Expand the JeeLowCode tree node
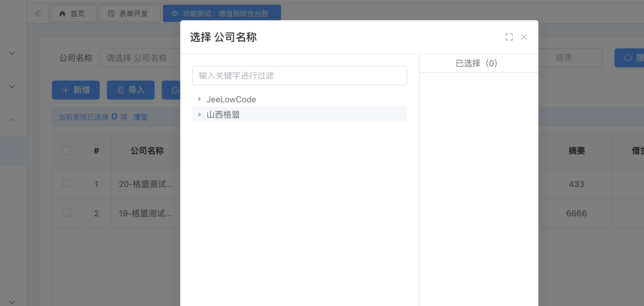 pyautogui.click(x=200, y=99)
